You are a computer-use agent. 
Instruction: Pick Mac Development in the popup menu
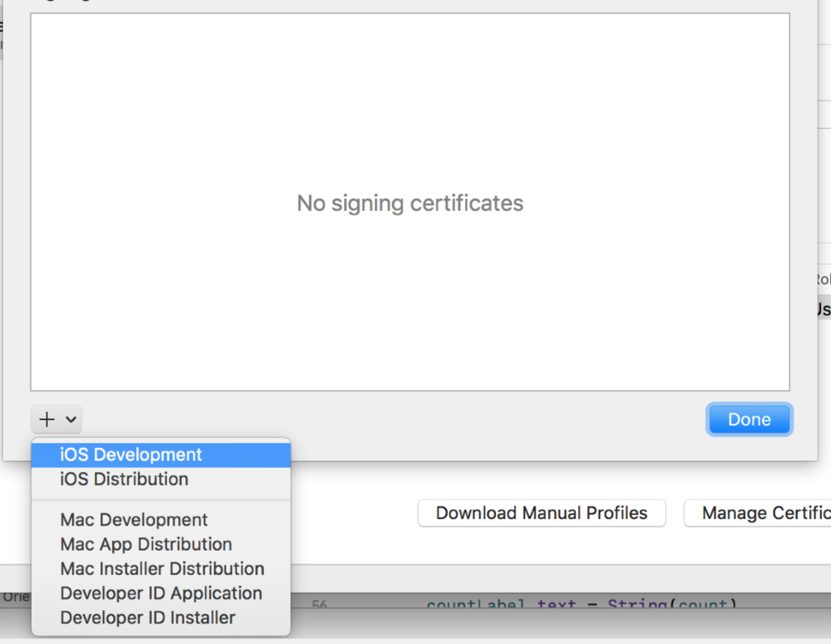click(161, 520)
